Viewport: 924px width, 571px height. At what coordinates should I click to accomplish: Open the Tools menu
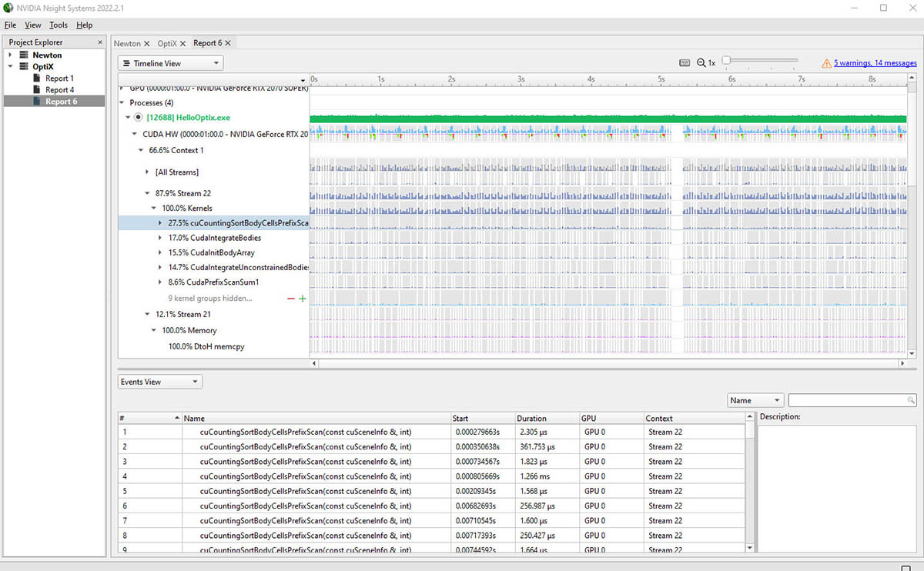(59, 25)
